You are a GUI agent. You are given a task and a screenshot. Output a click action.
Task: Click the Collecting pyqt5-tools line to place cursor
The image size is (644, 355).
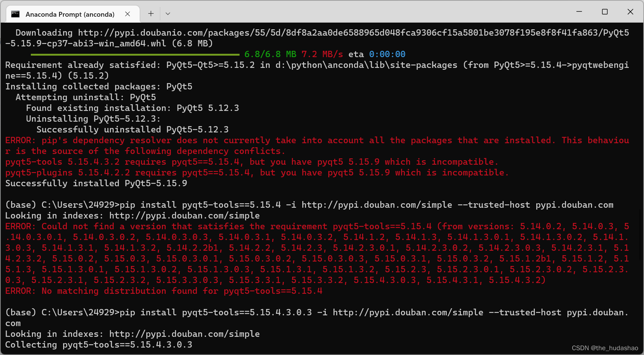[98, 345]
